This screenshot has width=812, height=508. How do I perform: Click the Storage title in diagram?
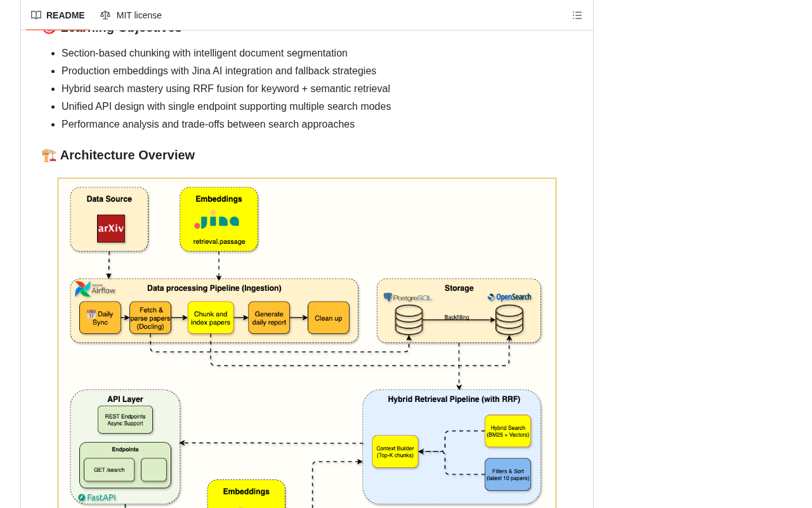[x=459, y=288]
